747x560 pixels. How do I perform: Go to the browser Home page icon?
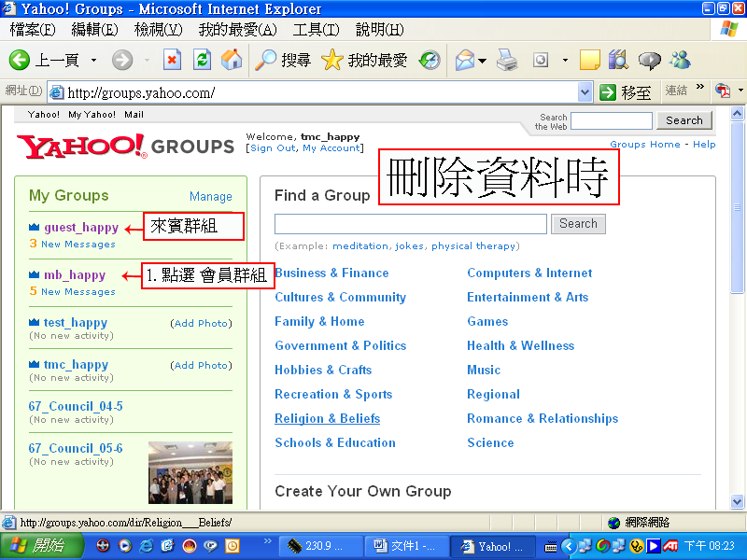[x=232, y=61]
